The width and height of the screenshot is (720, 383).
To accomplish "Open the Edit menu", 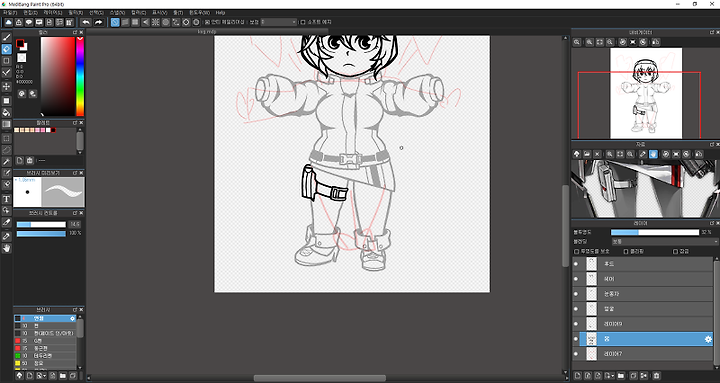I will [x=31, y=12].
